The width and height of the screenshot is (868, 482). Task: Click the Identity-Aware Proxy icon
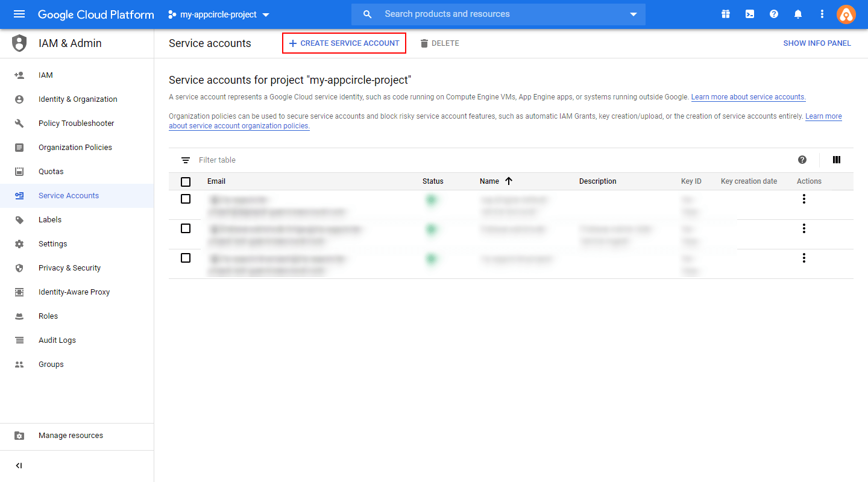pos(19,292)
